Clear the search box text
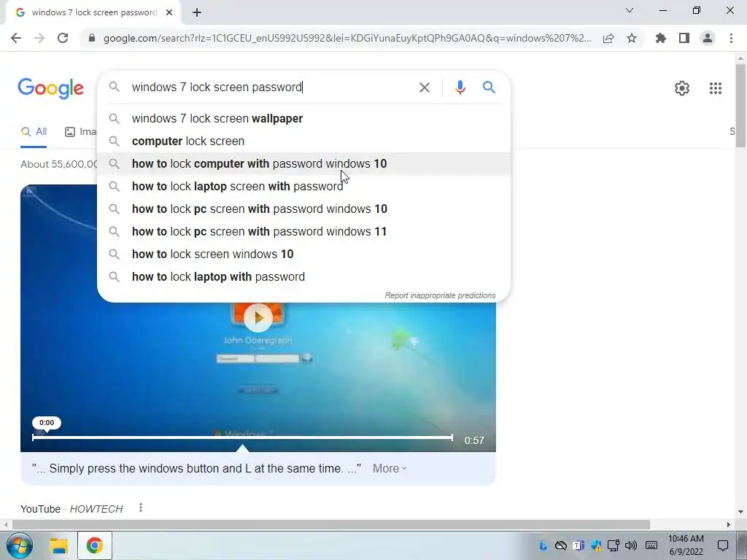The height and width of the screenshot is (560, 747). tap(424, 87)
